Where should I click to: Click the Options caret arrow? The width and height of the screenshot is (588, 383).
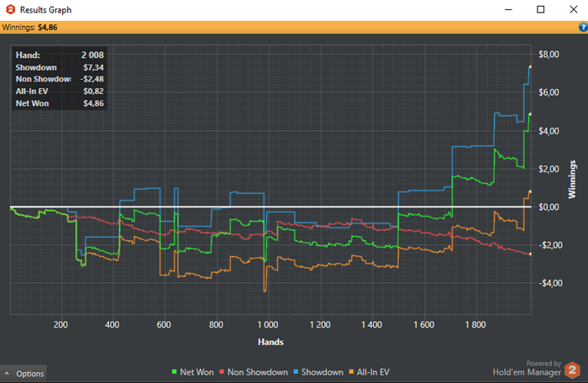pos(7,374)
